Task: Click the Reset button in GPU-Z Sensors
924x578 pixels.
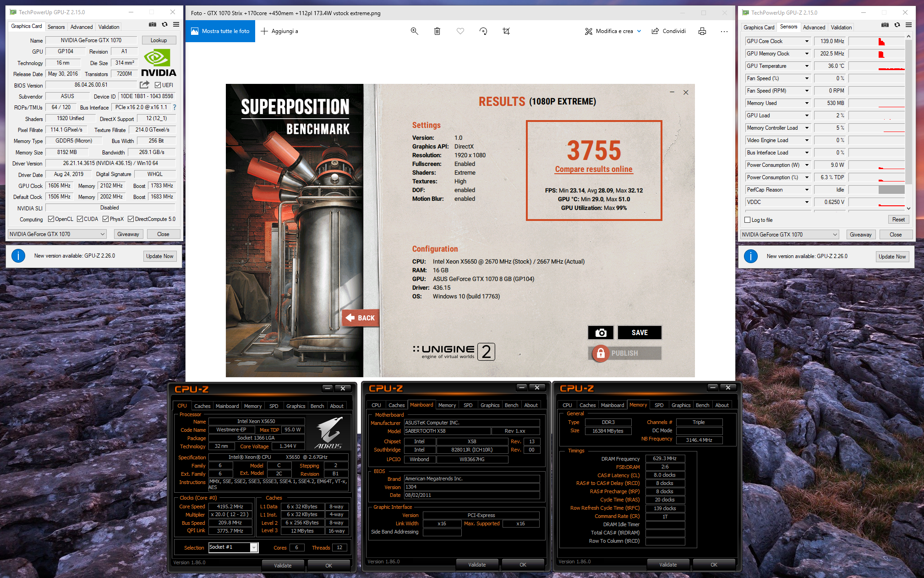Action: [898, 220]
